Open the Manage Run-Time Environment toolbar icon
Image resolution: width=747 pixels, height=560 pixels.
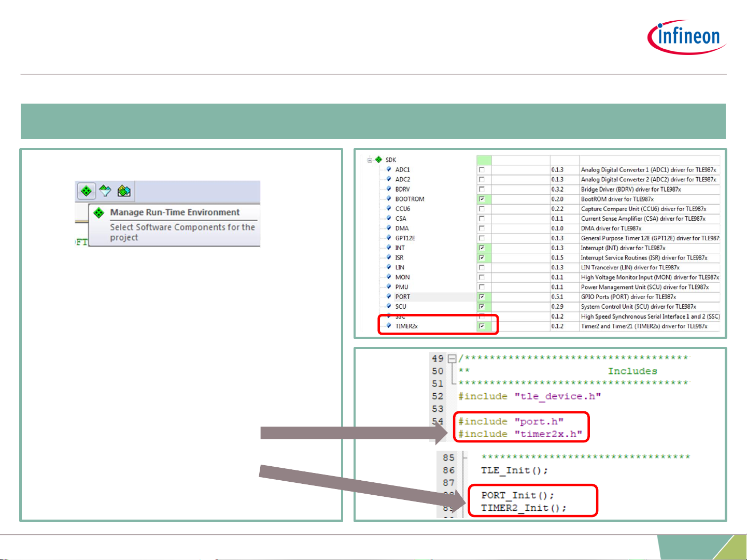click(x=87, y=191)
